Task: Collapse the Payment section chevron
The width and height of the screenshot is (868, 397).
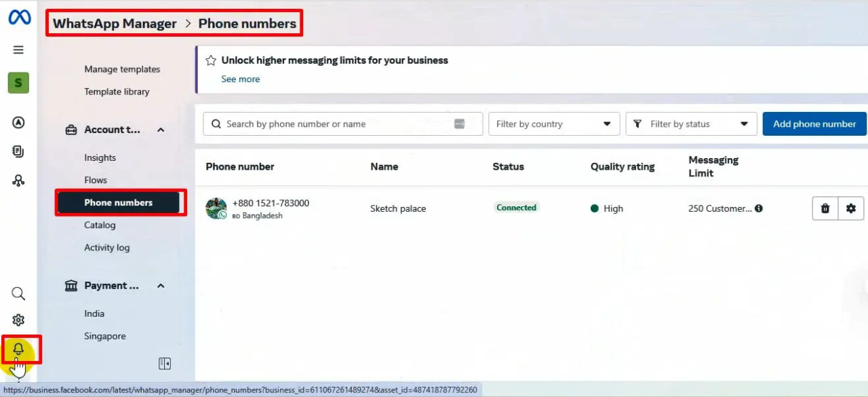Action: (161, 286)
